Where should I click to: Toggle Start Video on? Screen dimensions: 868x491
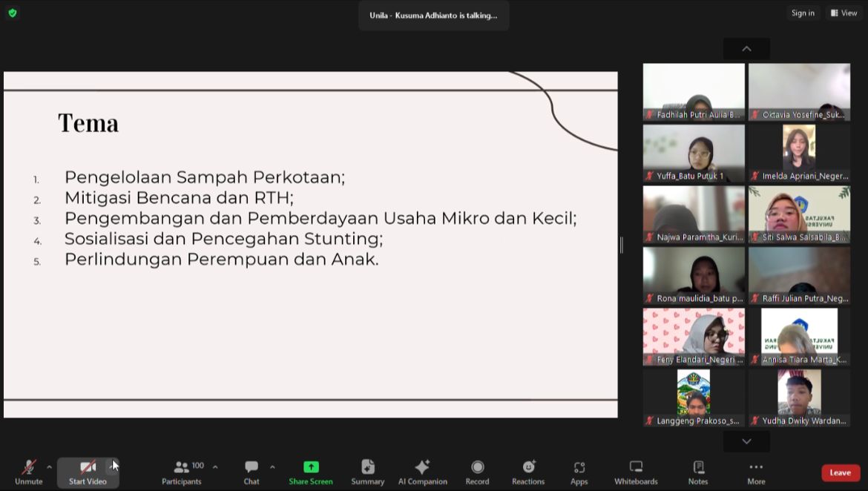[88, 472]
